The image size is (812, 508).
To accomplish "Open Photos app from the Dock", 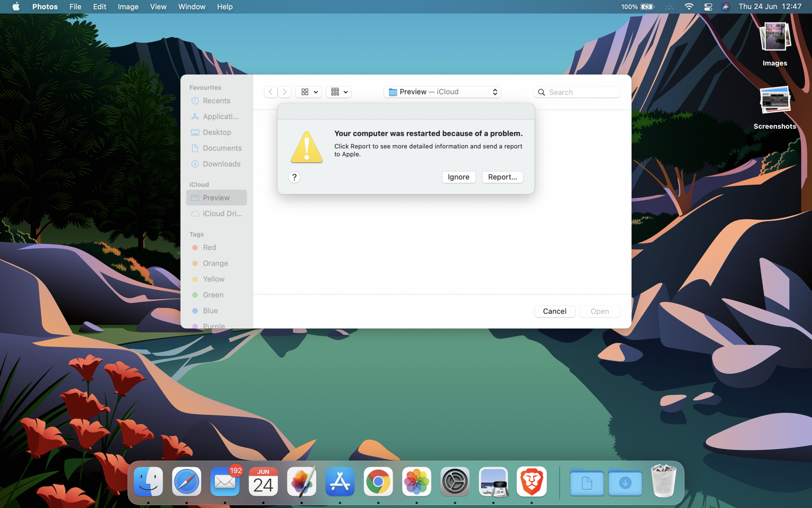I will [416, 482].
